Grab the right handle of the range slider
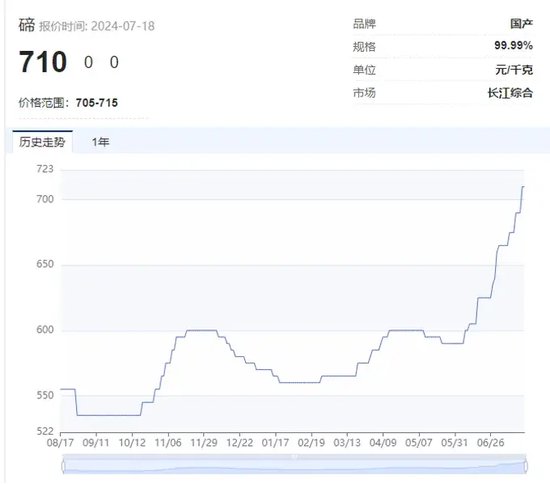The height and width of the screenshot is (484, 550). (526, 466)
